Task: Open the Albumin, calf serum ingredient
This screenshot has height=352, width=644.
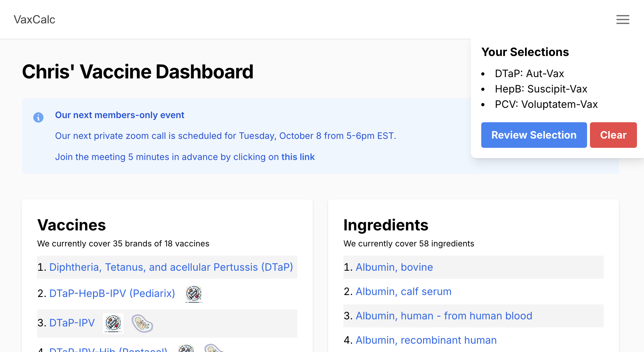Action: click(x=404, y=292)
